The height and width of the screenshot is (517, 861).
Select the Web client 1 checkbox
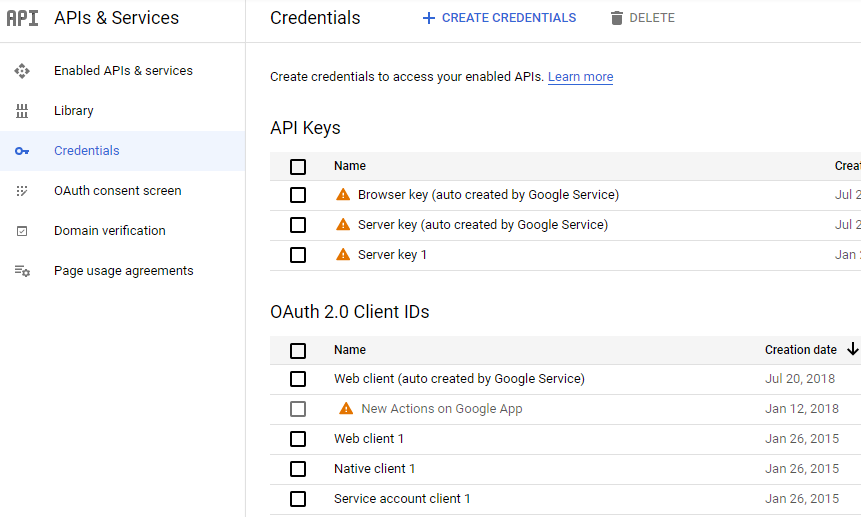tap(298, 439)
